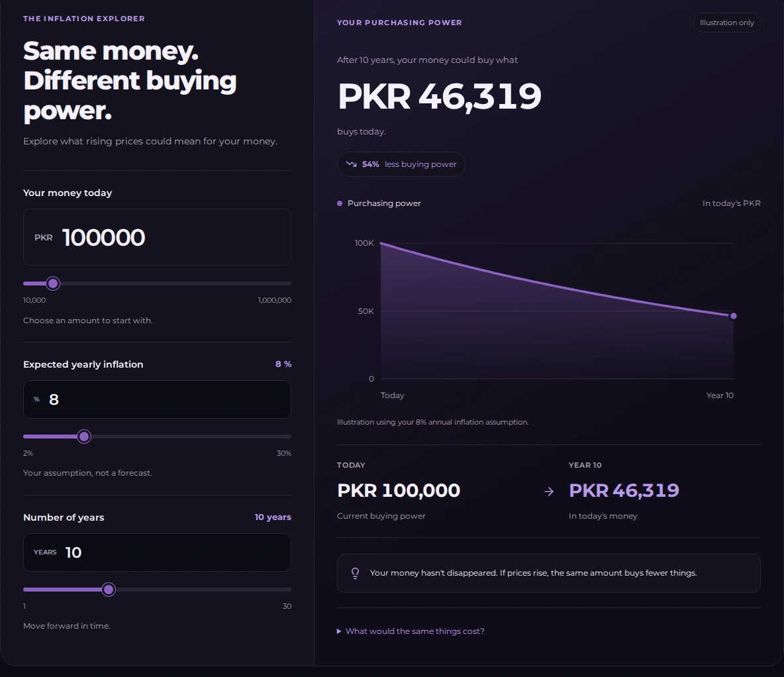The height and width of the screenshot is (677, 784).
Task: Click the purple Purchasing power legend dot
Action: coord(340,203)
